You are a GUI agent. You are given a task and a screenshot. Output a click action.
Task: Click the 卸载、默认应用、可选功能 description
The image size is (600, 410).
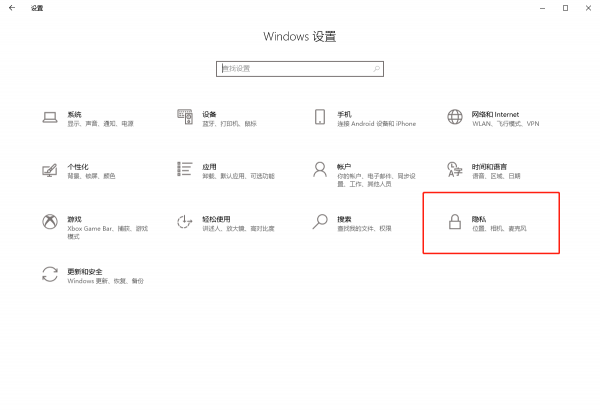pos(238,176)
